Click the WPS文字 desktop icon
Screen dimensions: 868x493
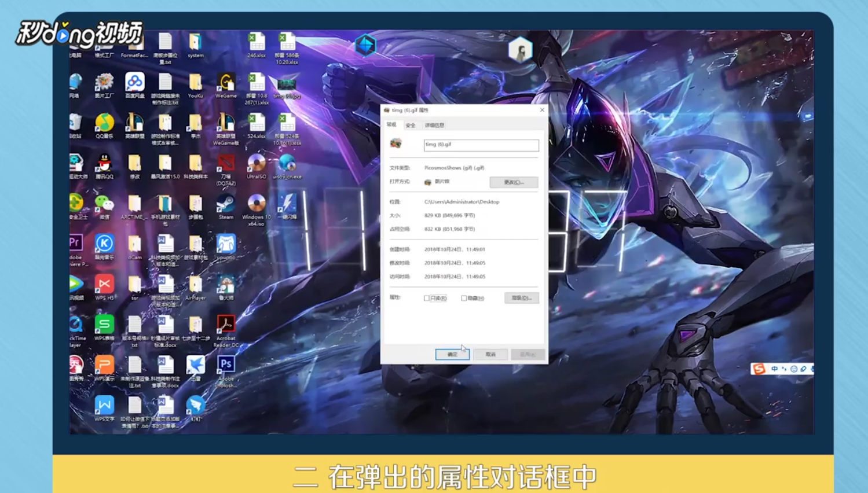[104, 410]
